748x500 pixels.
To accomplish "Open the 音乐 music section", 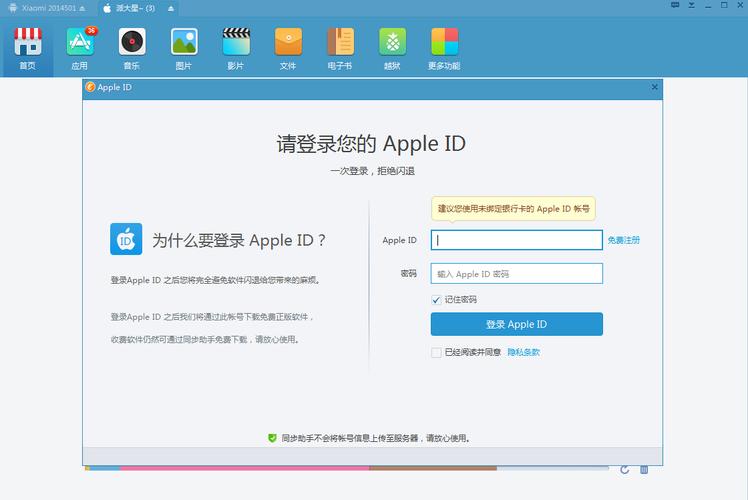I will [131, 48].
